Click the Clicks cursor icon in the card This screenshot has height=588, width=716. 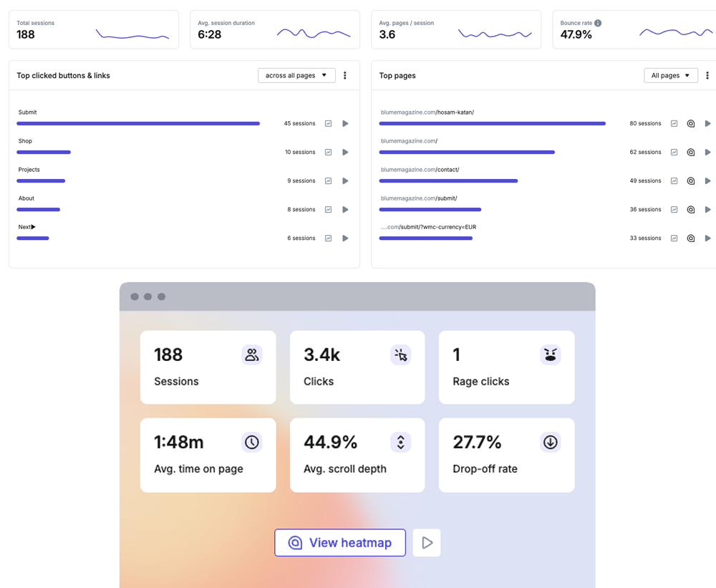pyautogui.click(x=400, y=355)
